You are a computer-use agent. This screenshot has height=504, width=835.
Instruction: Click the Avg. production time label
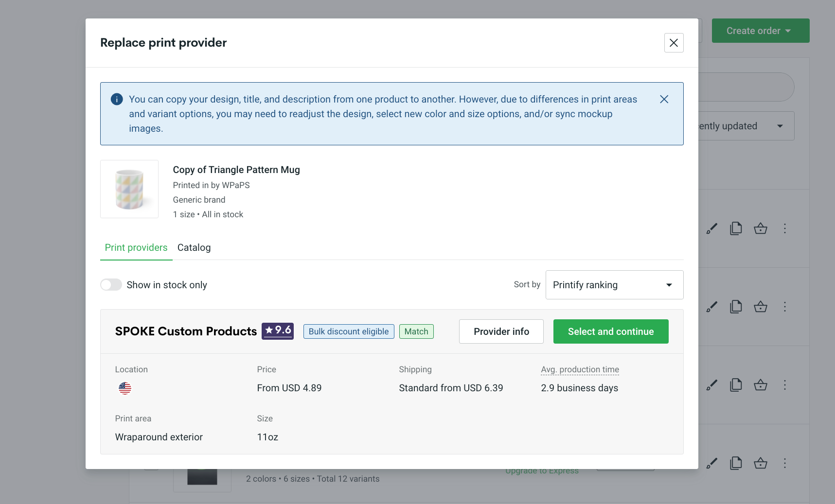[580, 369]
